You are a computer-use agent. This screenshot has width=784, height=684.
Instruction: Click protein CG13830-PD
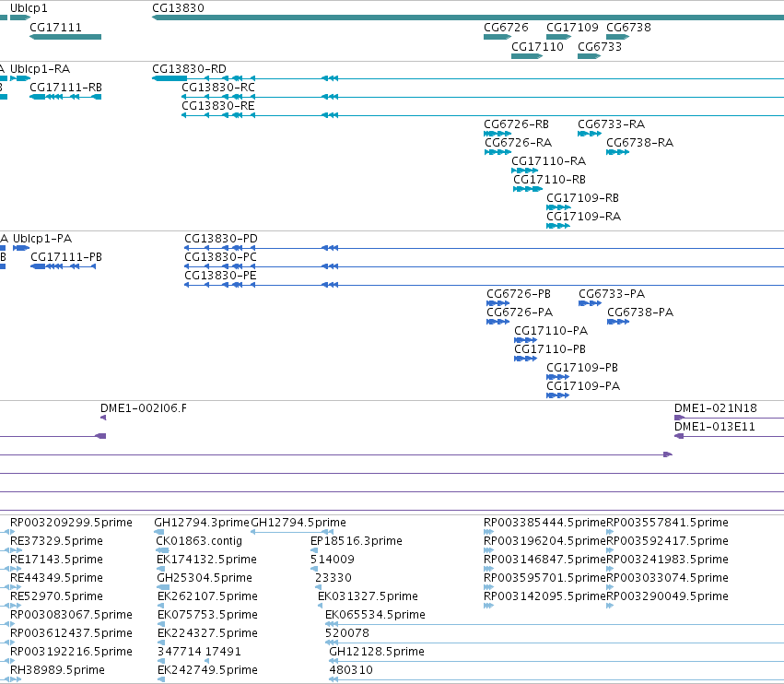click(221, 238)
